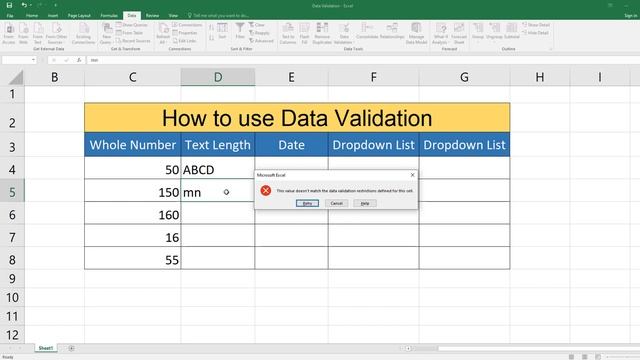The height and width of the screenshot is (360, 640).
Task: Click Sign in link
Action: coord(631,16)
